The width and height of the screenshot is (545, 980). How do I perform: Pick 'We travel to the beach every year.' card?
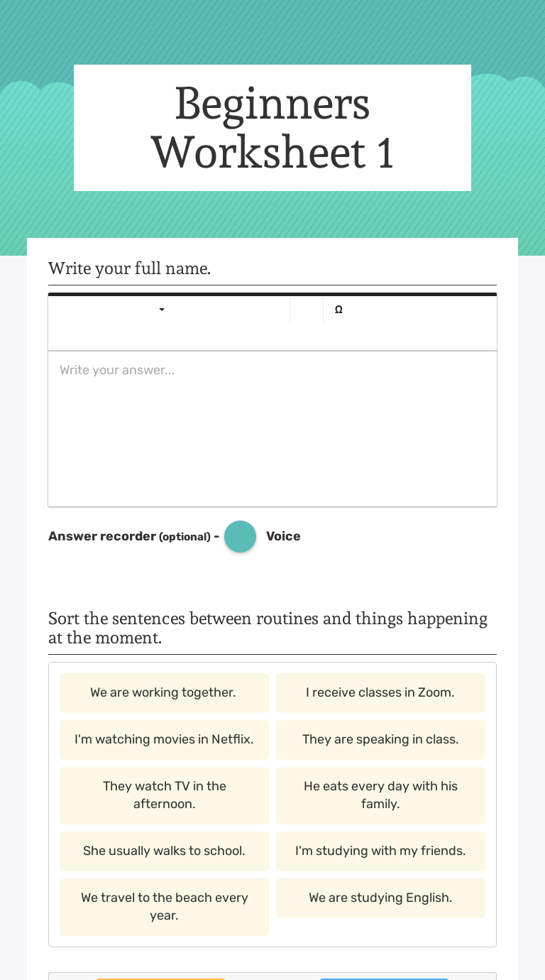click(164, 907)
